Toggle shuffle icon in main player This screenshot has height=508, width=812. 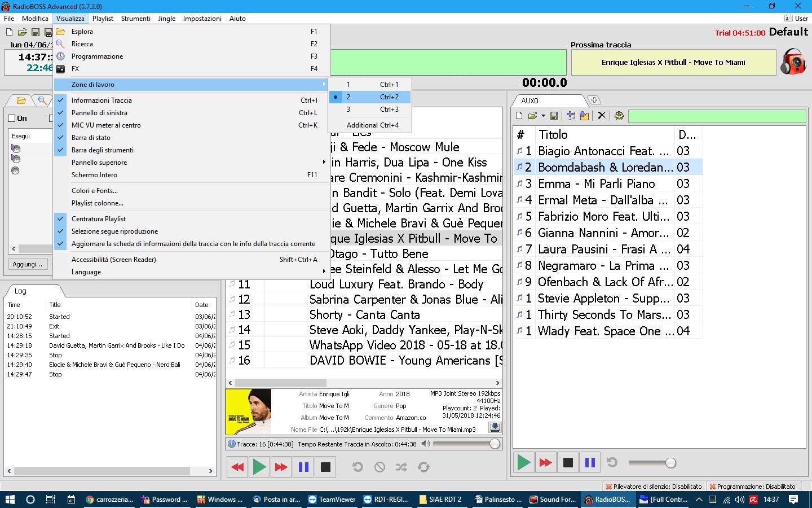(x=401, y=467)
